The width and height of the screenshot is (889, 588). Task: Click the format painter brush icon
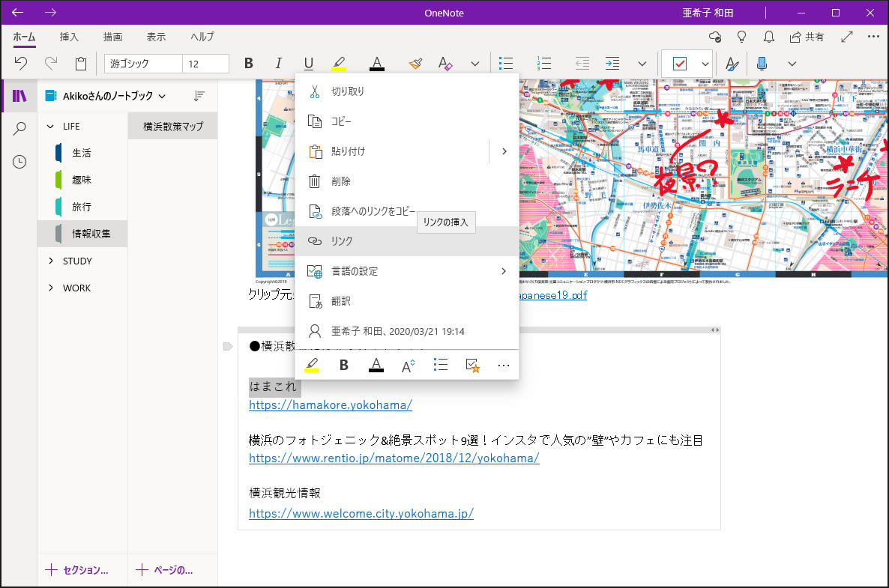click(x=415, y=64)
